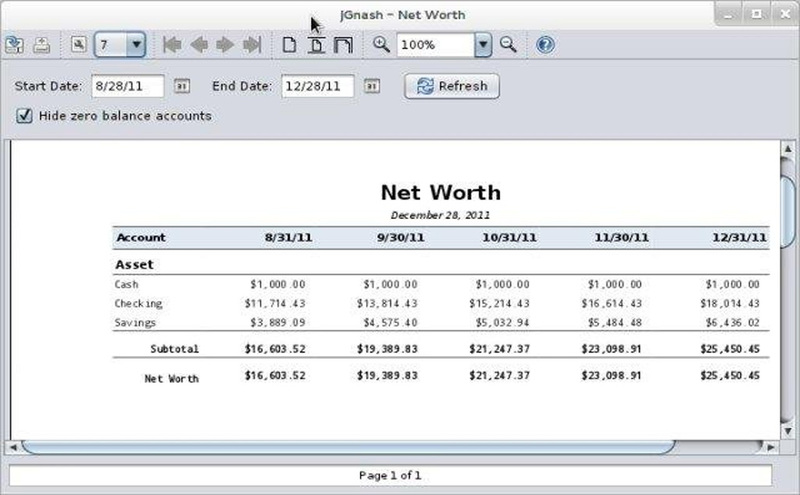The image size is (800, 495).
Task: Click the save report icon in toolbar
Action: point(14,45)
